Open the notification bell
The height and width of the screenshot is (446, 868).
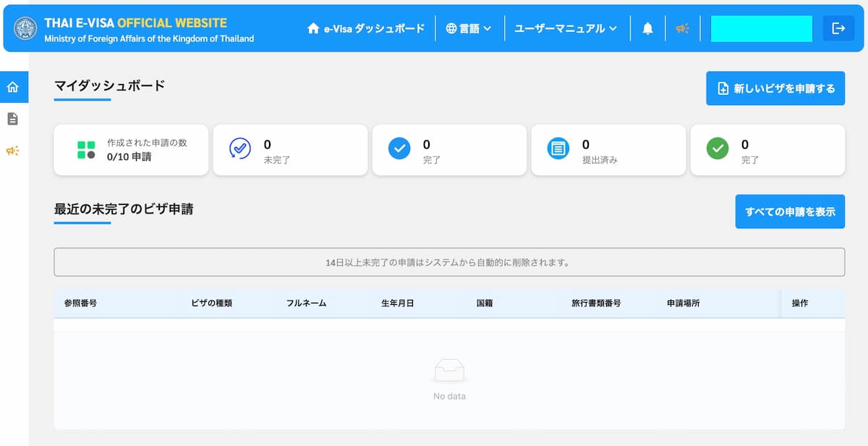click(x=647, y=28)
